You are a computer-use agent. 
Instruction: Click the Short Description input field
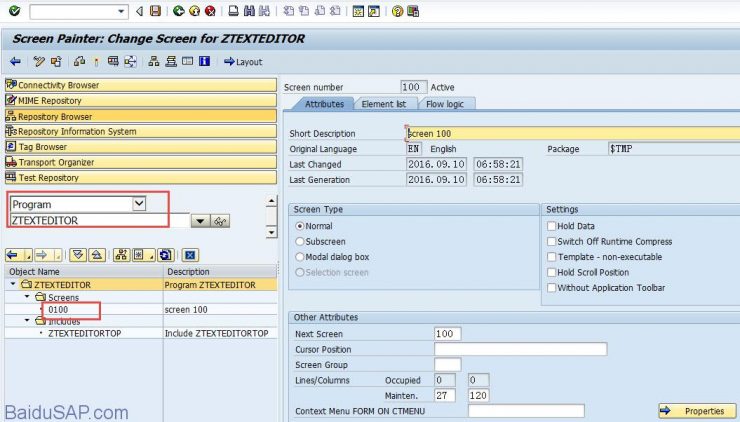tap(573, 134)
